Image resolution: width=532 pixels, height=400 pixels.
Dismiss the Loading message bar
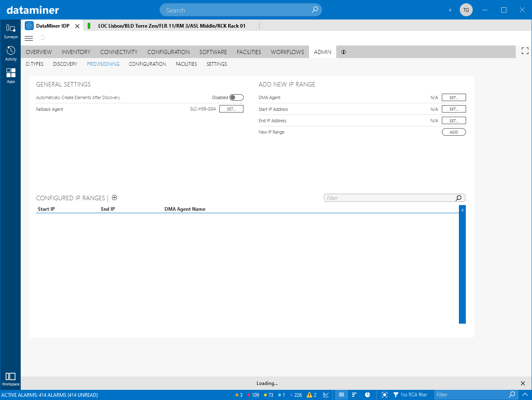[x=523, y=383]
